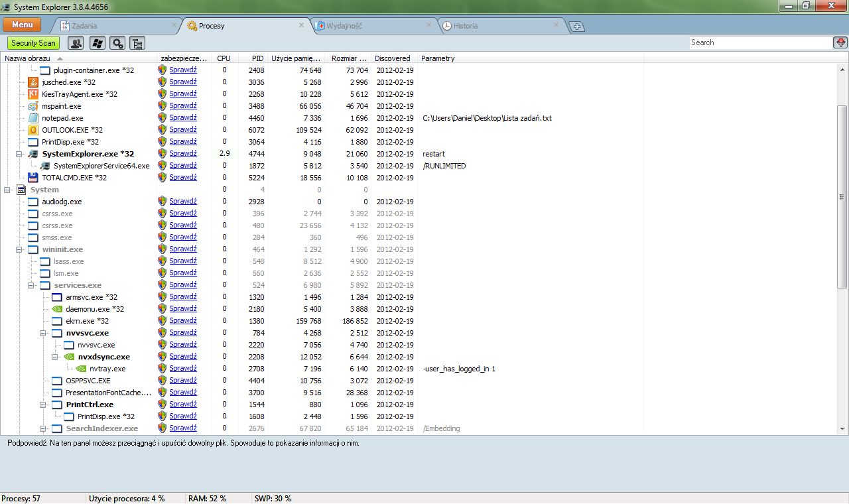Collapse the nvxdsync.exe tree node
The width and height of the screenshot is (849, 504).
[55, 357]
